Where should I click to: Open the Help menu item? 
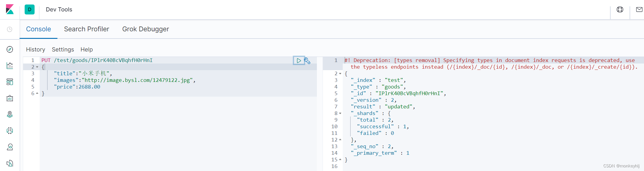pyautogui.click(x=87, y=49)
